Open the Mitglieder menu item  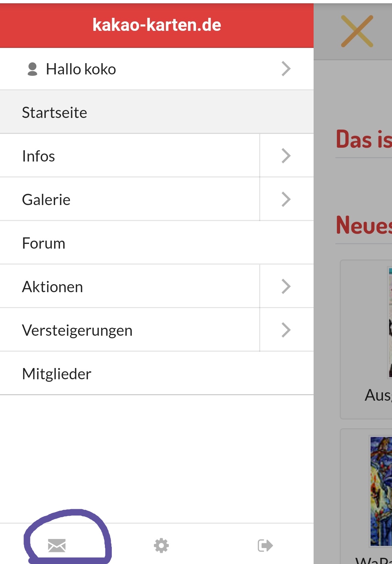click(57, 374)
